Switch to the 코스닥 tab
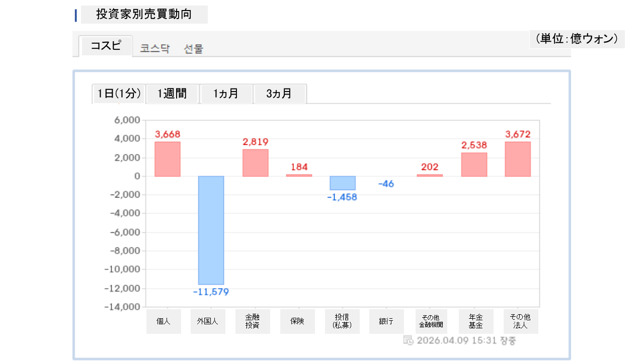The height and width of the screenshot is (362, 644). pyautogui.click(x=155, y=49)
